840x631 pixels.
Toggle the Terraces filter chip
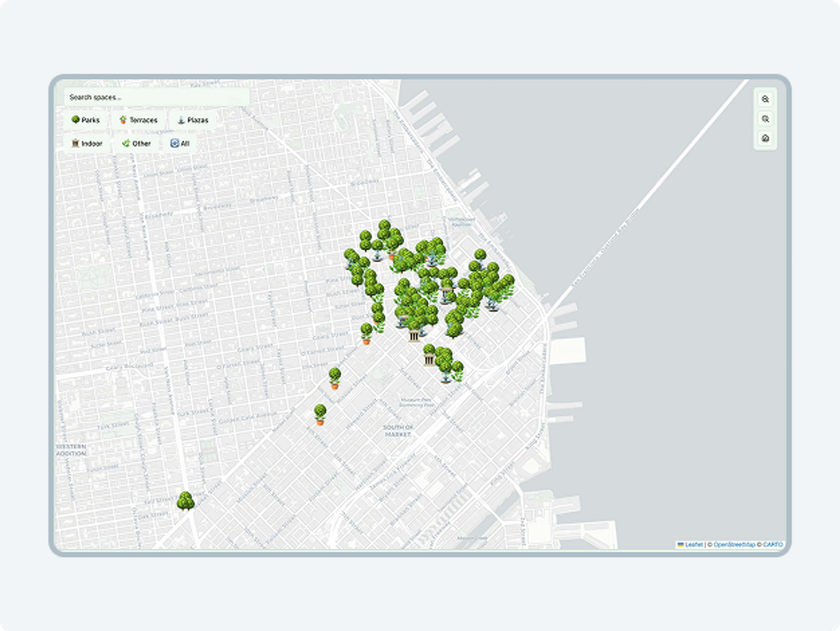tap(139, 120)
